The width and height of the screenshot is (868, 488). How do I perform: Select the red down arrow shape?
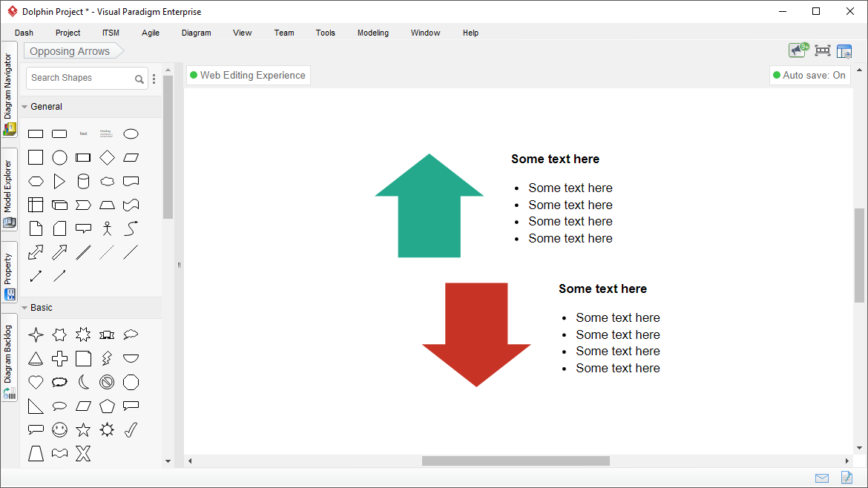tap(476, 334)
